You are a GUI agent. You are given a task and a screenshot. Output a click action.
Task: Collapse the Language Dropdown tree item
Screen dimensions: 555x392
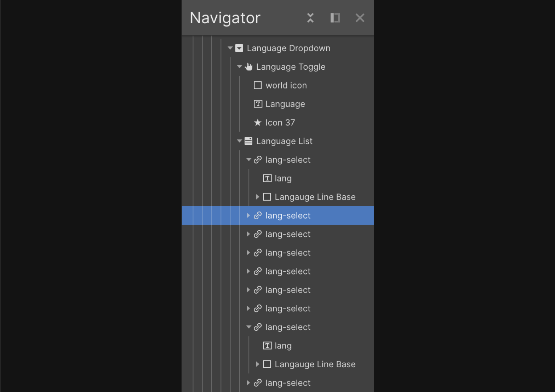[x=230, y=48]
